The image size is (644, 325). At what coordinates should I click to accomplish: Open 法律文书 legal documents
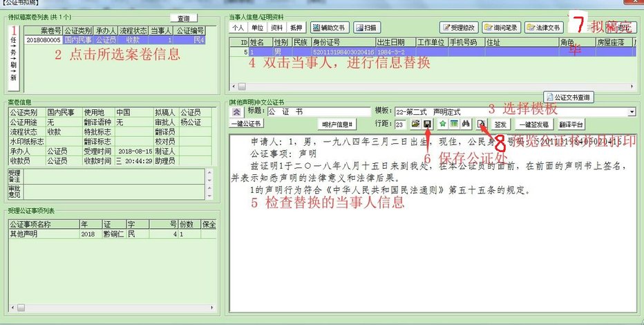tap(544, 28)
